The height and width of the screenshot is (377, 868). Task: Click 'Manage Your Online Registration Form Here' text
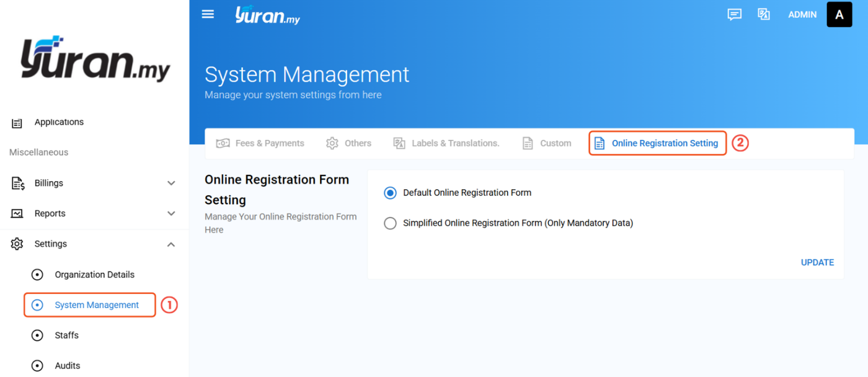281,223
